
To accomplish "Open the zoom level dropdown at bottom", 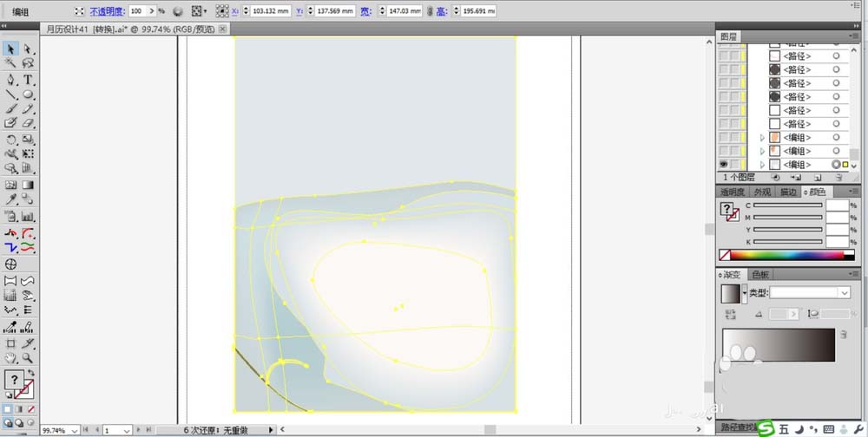I will pyautogui.click(x=73, y=430).
